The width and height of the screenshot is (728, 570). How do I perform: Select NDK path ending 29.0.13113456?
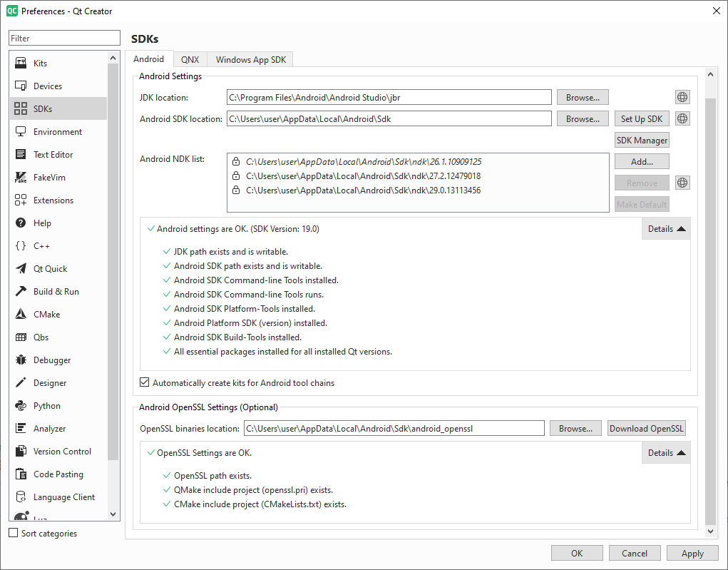pos(363,190)
